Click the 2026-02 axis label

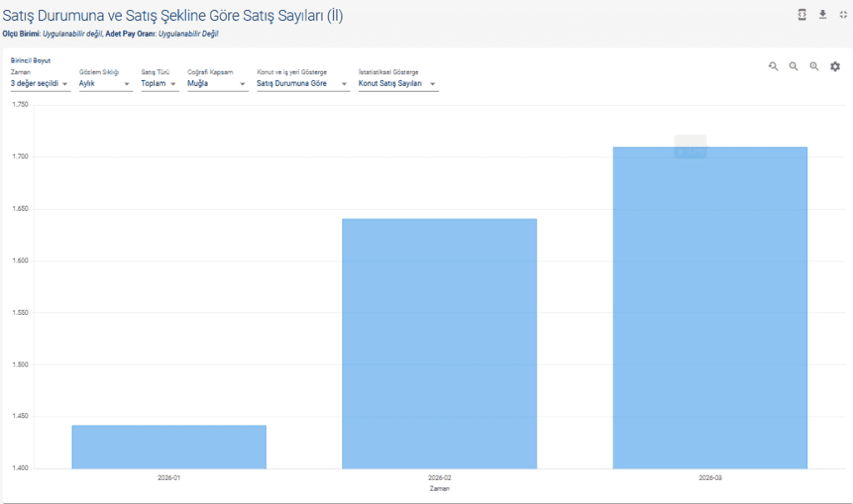[439, 478]
